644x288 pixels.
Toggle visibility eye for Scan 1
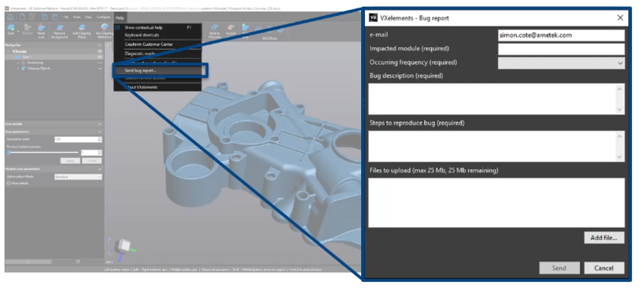pyautogui.click(x=100, y=57)
